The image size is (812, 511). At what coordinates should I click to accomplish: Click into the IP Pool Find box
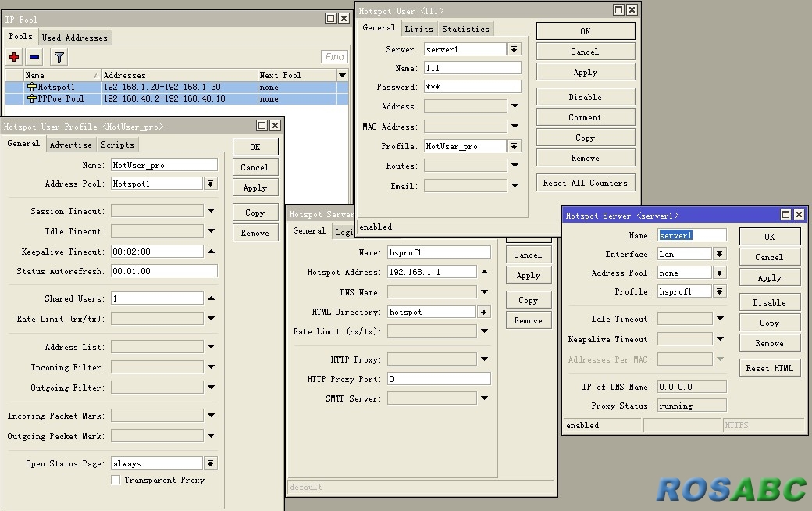click(x=334, y=56)
